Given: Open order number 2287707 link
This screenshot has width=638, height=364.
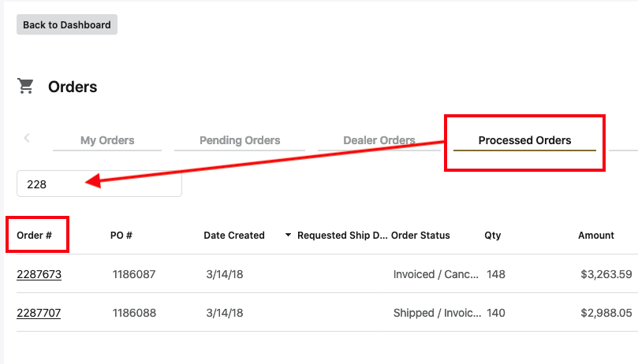Looking at the screenshot, I should coord(39,313).
